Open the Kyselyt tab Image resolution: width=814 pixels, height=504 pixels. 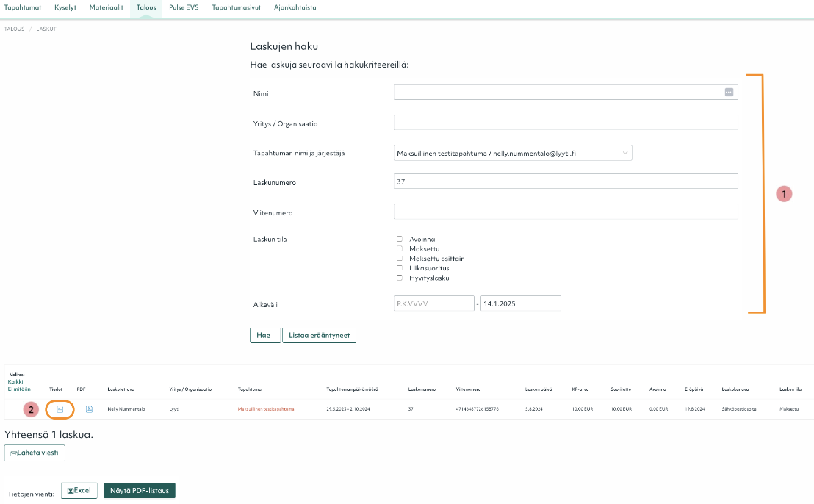click(65, 7)
